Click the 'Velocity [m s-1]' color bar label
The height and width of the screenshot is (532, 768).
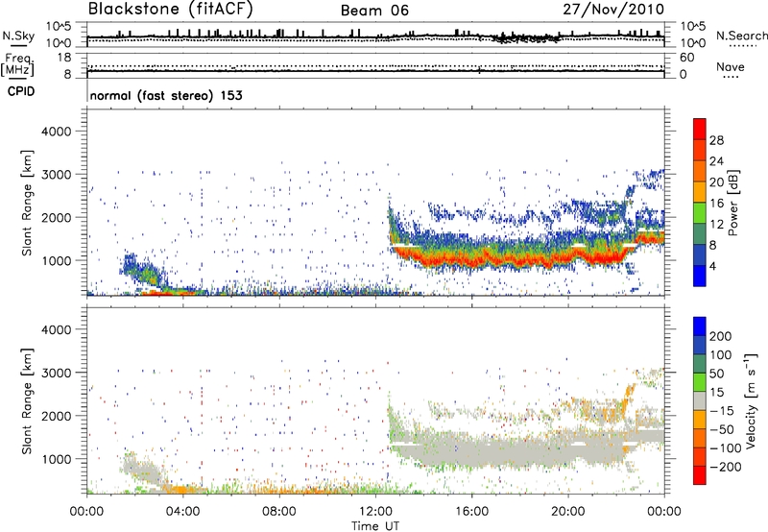[751, 400]
